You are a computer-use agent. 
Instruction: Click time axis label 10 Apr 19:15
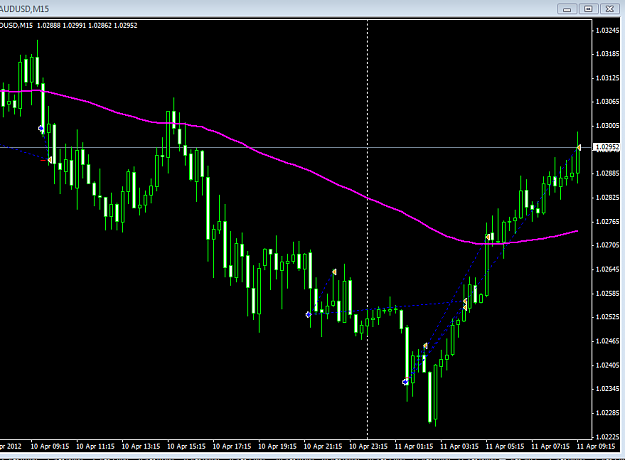point(277,446)
